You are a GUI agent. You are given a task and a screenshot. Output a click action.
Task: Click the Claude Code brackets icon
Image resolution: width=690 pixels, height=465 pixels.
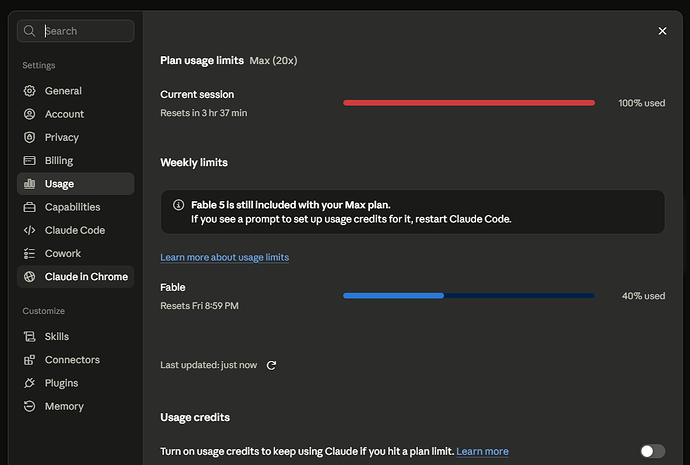pyautogui.click(x=29, y=230)
